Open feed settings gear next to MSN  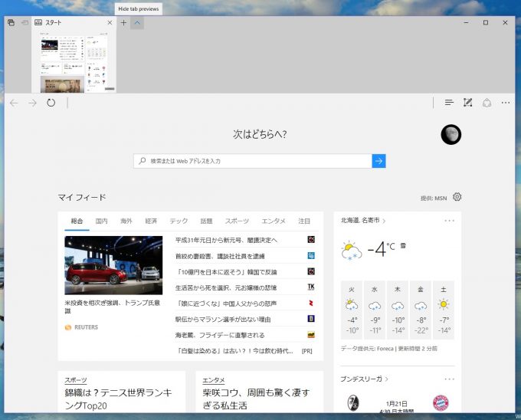coord(457,197)
